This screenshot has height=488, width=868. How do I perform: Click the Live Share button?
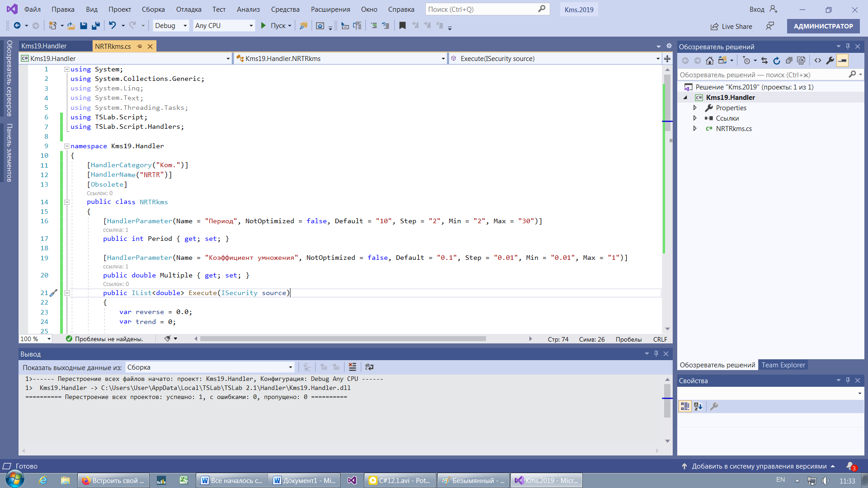[x=731, y=27]
